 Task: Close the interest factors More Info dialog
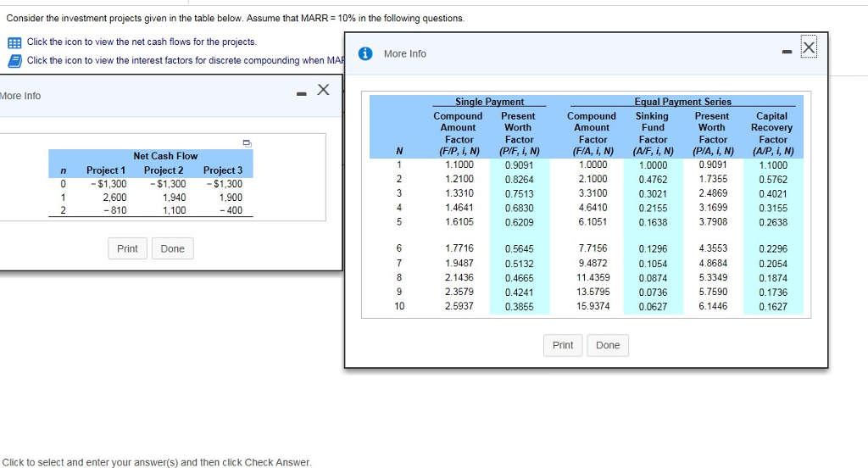click(x=810, y=49)
